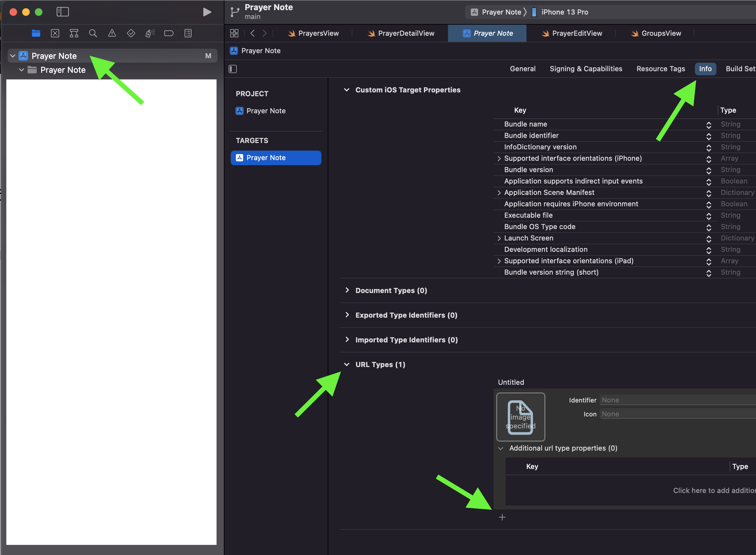756x555 pixels.
Task: Open the issue navigator warning icon
Action: point(112,33)
